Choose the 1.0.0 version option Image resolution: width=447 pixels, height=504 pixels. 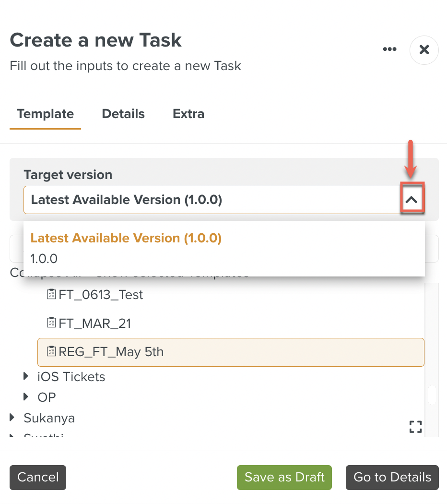point(44,259)
